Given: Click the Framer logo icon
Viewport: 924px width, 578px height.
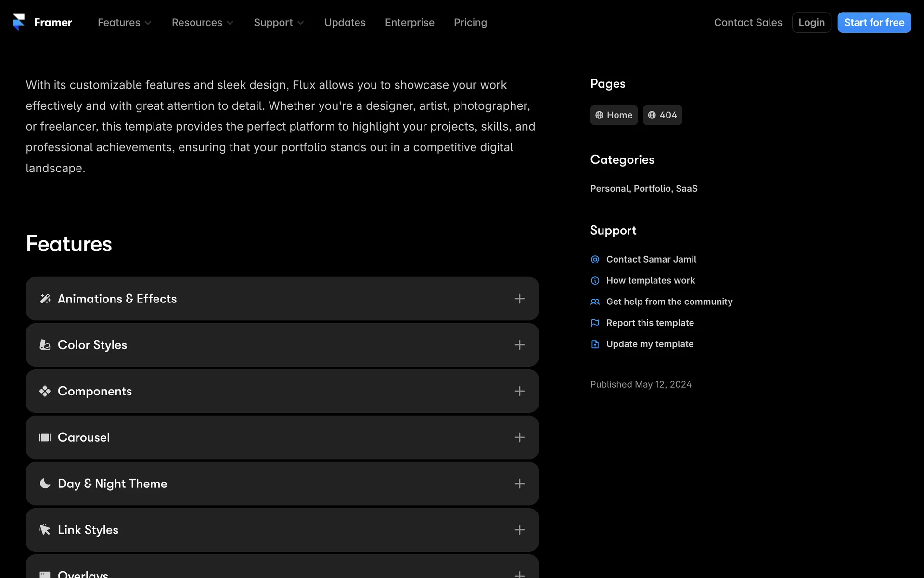Looking at the screenshot, I should [x=19, y=22].
